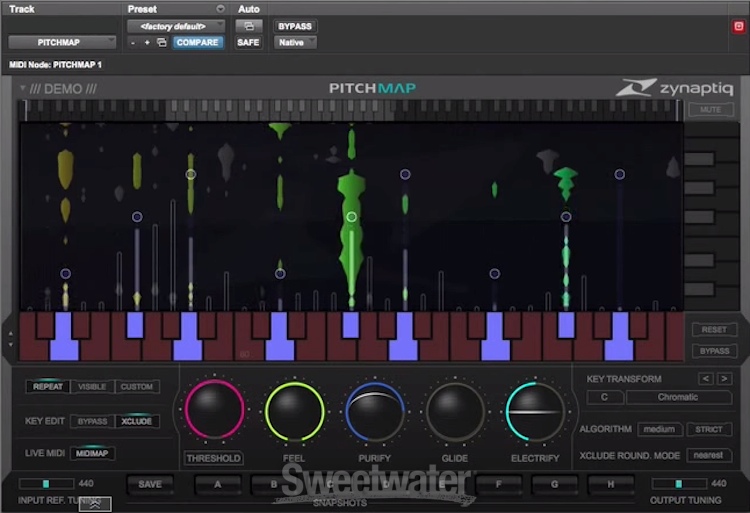This screenshot has width=750, height=513.
Task: Toggle the LIVE MIDI MIDIMAP button
Action: 92,453
